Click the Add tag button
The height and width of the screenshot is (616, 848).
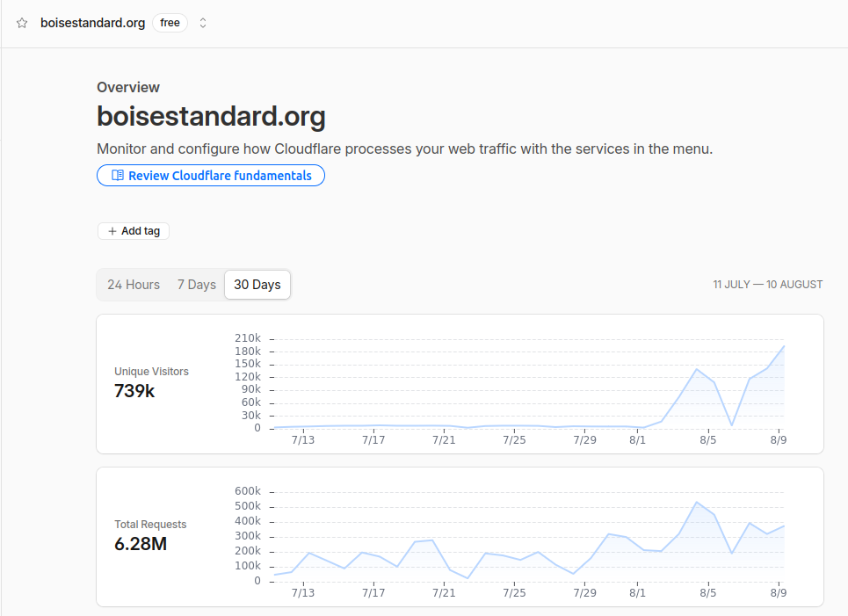(134, 231)
